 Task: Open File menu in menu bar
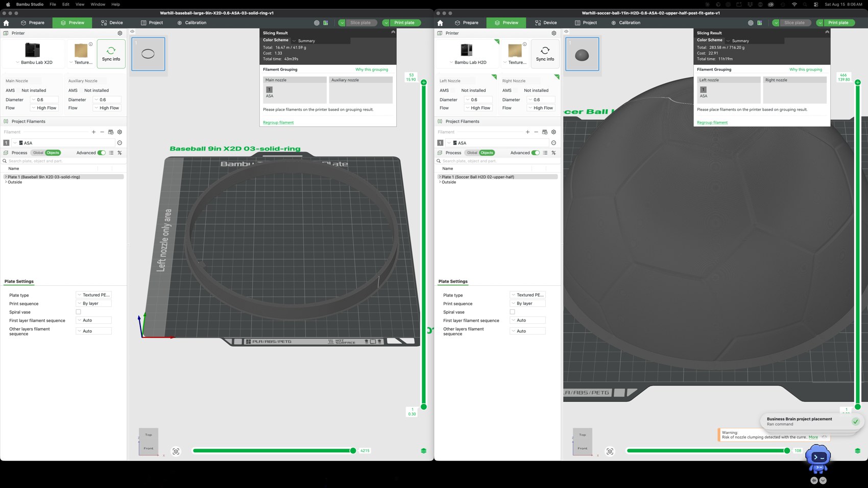coord(53,4)
